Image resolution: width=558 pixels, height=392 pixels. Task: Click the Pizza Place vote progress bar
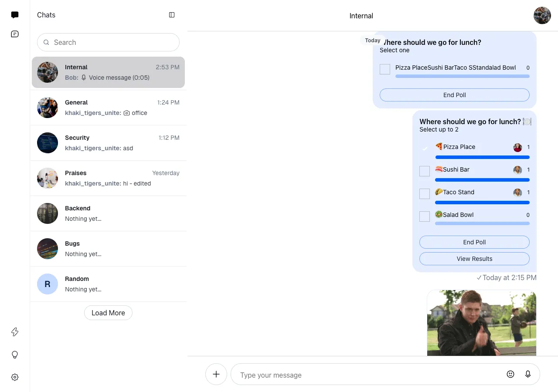[482, 157]
